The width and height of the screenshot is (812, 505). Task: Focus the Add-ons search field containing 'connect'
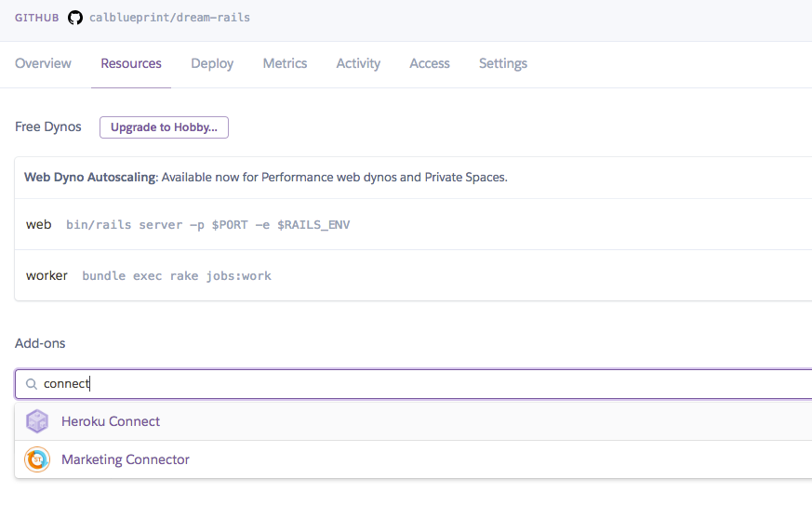[413, 384]
